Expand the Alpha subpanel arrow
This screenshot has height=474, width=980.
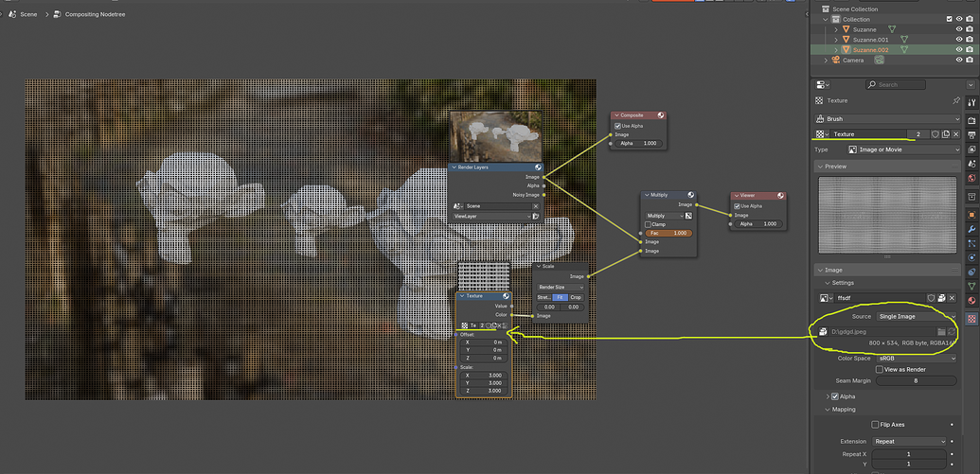829,396
